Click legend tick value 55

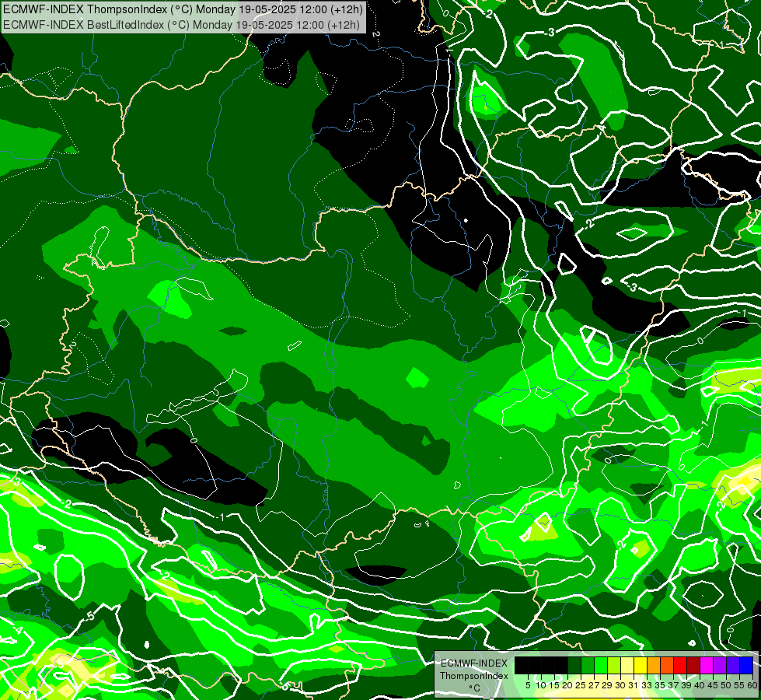[740, 685]
